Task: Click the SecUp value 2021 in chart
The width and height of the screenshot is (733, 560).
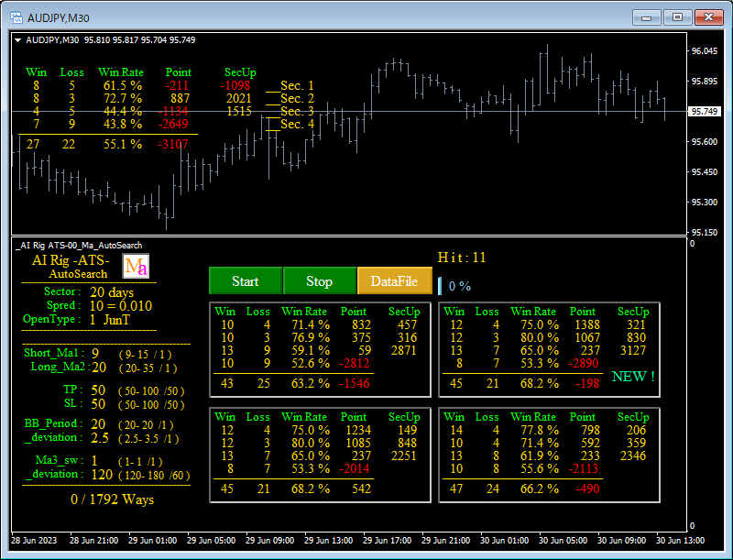Action: (x=239, y=98)
